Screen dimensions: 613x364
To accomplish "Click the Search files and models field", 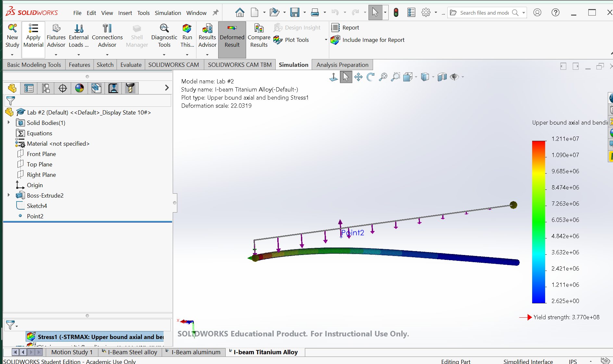I will pyautogui.click(x=484, y=13).
